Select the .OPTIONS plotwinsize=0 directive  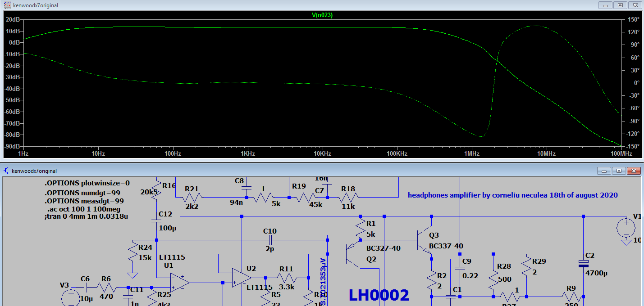click(87, 183)
